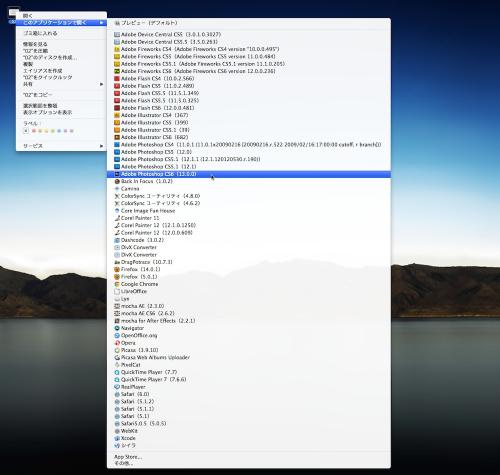Click the Opera browser icon
The width and height of the screenshot is (500, 475).
coord(117,343)
